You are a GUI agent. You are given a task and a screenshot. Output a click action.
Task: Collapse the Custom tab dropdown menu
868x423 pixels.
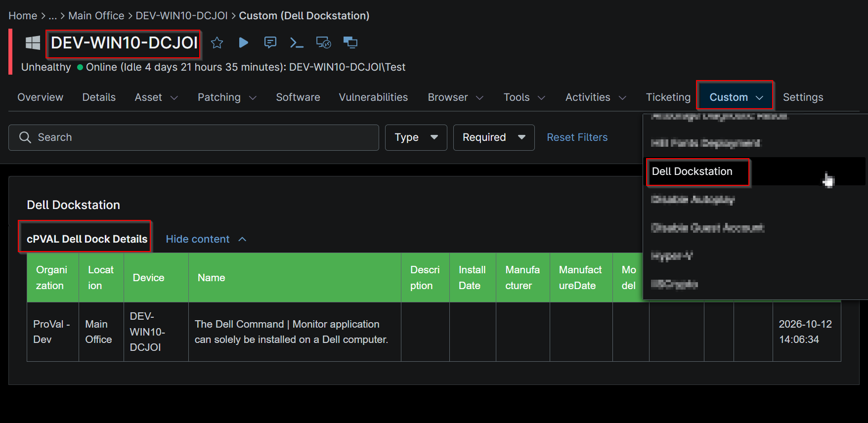[x=736, y=97]
